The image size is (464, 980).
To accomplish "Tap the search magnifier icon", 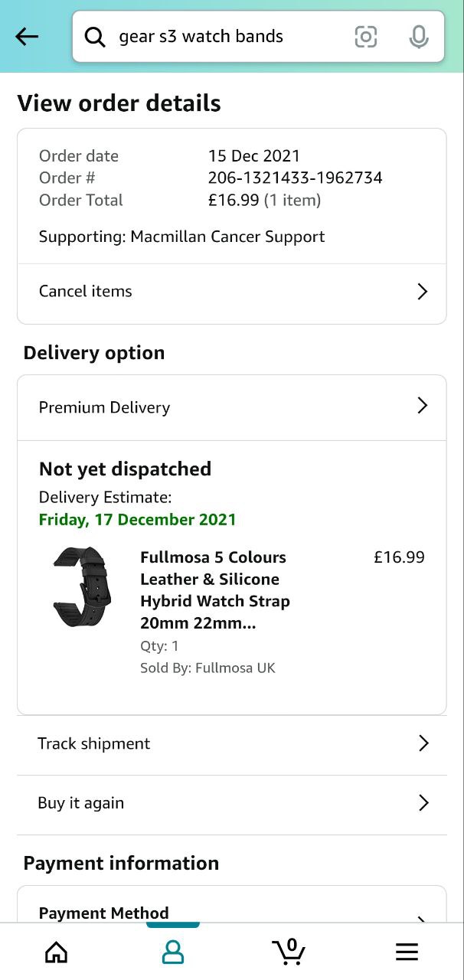I will (x=95, y=37).
